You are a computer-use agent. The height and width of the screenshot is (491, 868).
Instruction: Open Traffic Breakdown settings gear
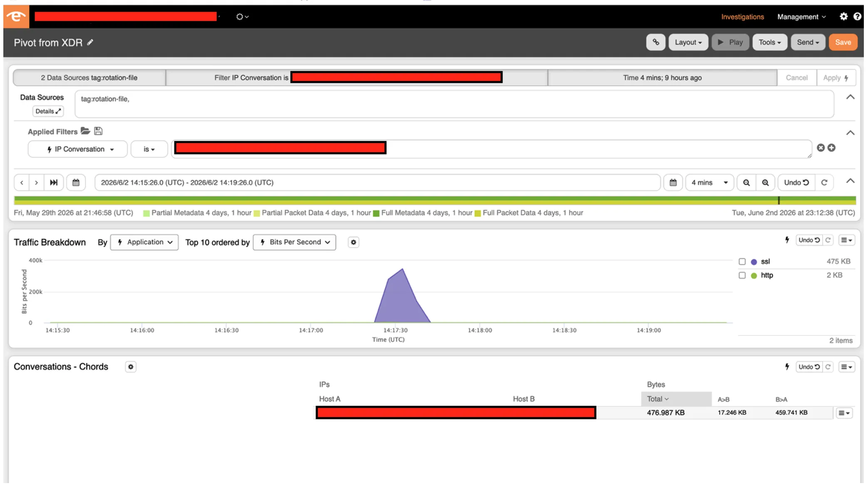coord(353,242)
